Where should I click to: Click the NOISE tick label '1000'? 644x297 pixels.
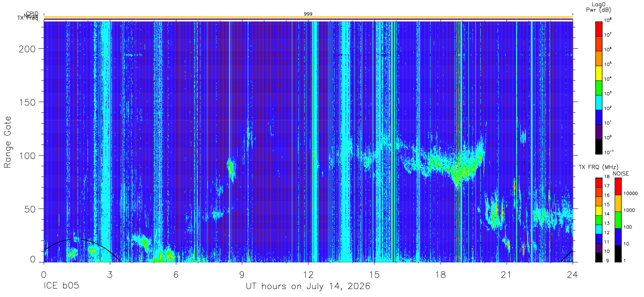pyautogui.click(x=629, y=210)
